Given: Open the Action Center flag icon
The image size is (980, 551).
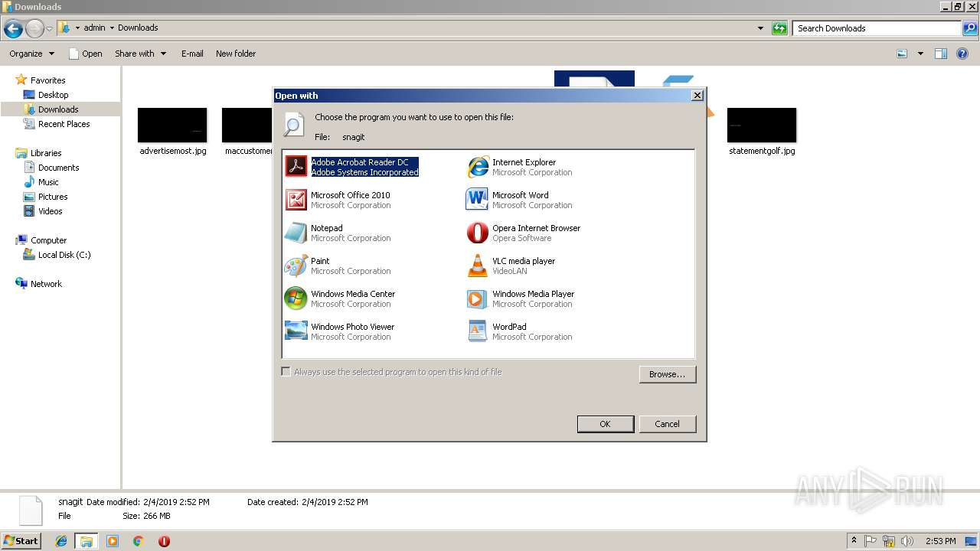Looking at the screenshot, I should pyautogui.click(x=871, y=541).
